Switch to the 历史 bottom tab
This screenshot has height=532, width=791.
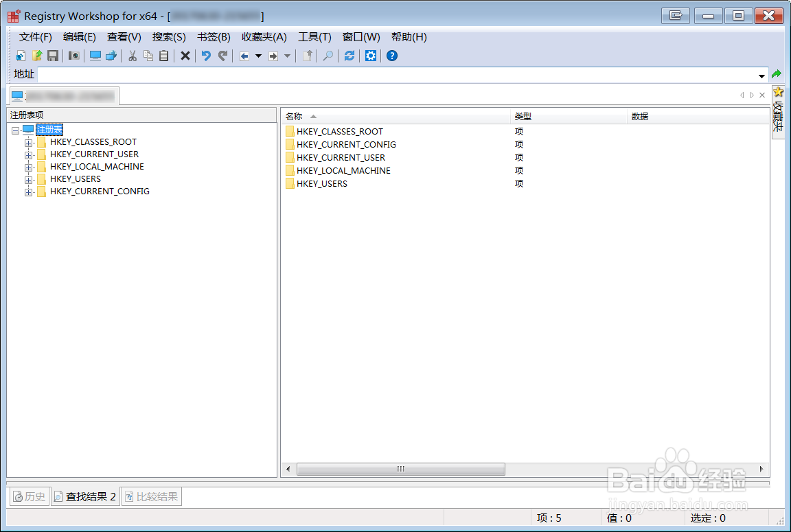tap(30, 497)
